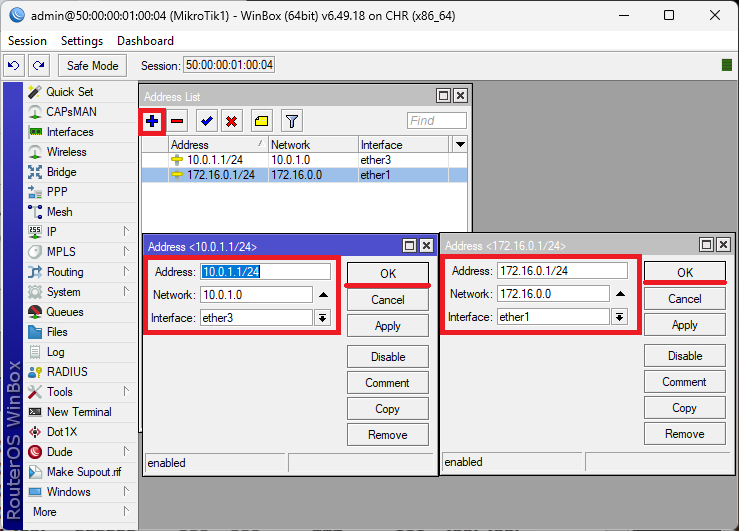Open the ether1 Interface dropdown
This screenshot has height=531, width=739.
(619, 318)
